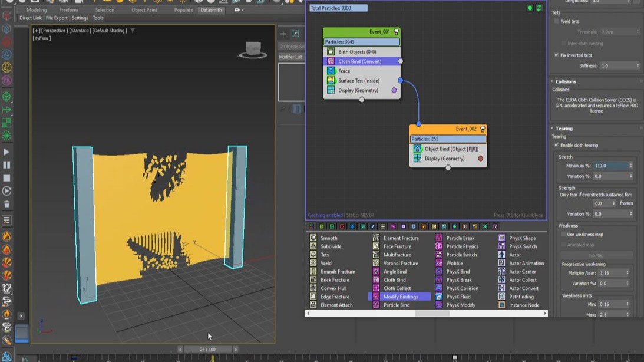The image size is (644, 362).
Task: Open the File Export menu
Action: tap(57, 18)
